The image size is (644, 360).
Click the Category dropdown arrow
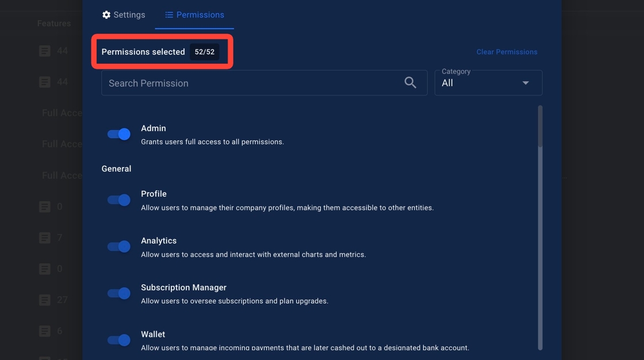click(526, 83)
